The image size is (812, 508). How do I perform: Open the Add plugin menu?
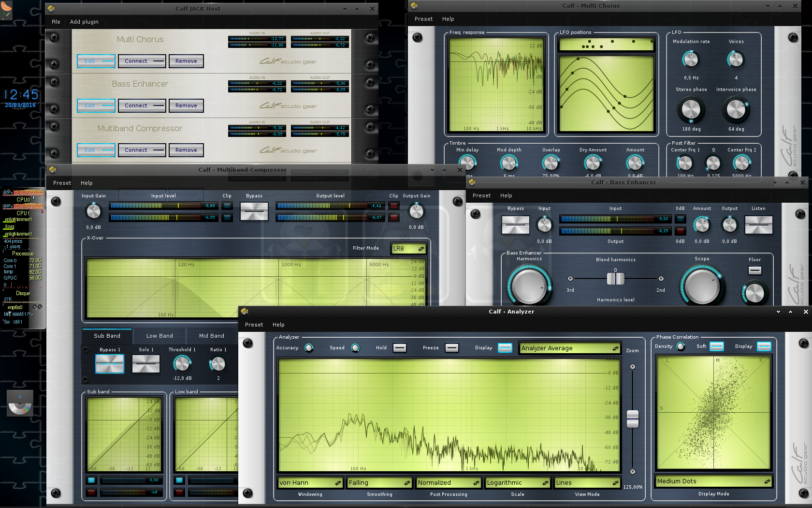tap(84, 22)
